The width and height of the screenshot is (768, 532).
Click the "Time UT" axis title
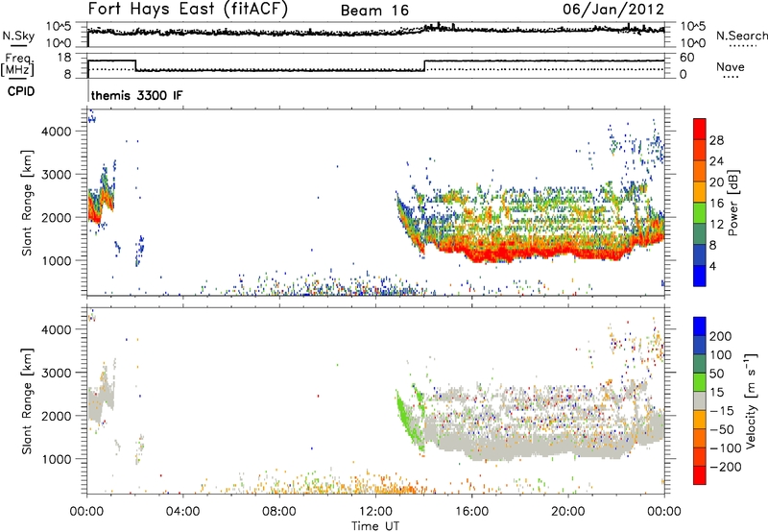click(x=375, y=526)
